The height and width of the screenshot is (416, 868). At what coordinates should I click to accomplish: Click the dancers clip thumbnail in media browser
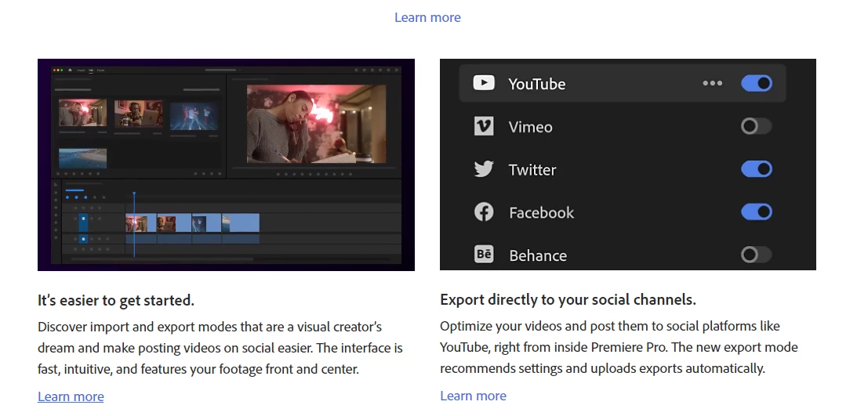pos(194,116)
